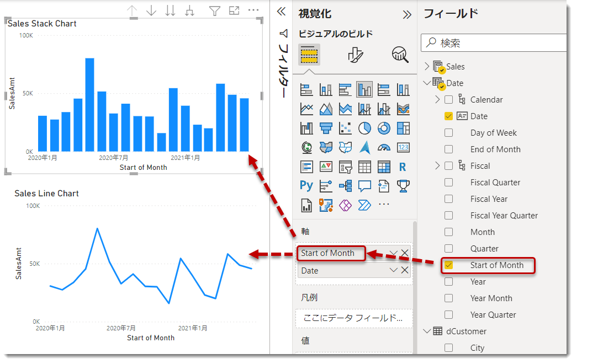Screen dimensions: 603x364
Task: Choose the trophy metrics visual
Action: (403, 186)
